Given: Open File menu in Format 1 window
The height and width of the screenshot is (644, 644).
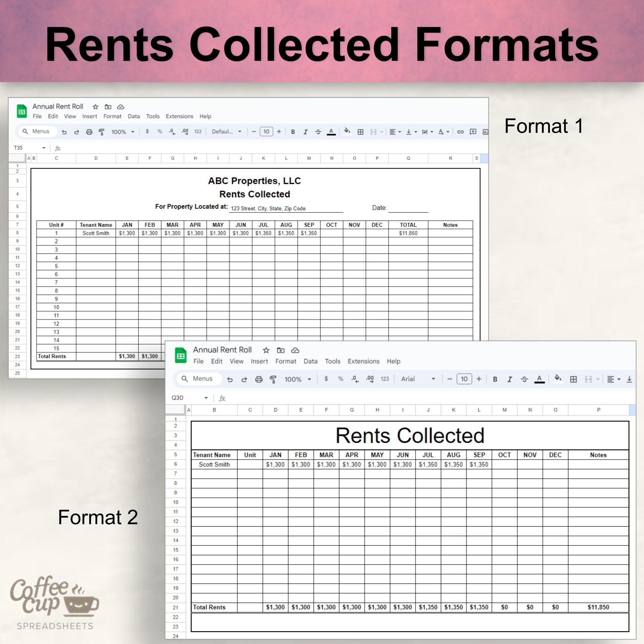Looking at the screenshot, I should (37, 116).
